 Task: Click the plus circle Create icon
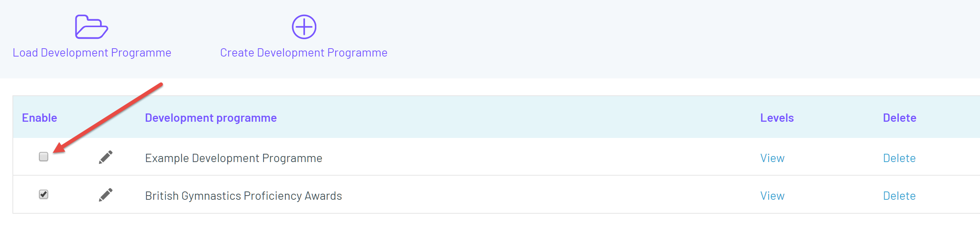(x=304, y=27)
